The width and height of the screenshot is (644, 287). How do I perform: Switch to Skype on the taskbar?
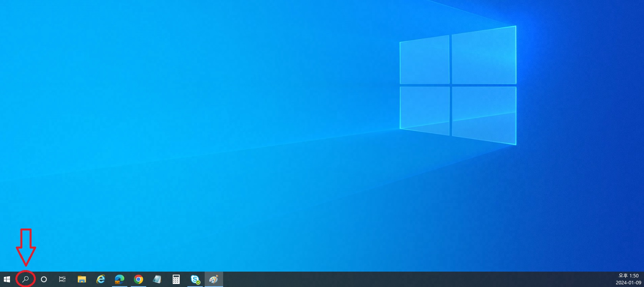point(195,279)
